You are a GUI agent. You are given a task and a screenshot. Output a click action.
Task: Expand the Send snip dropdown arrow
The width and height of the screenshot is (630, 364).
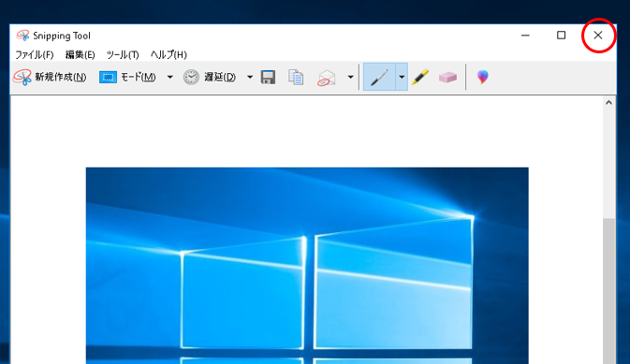(350, 77)
